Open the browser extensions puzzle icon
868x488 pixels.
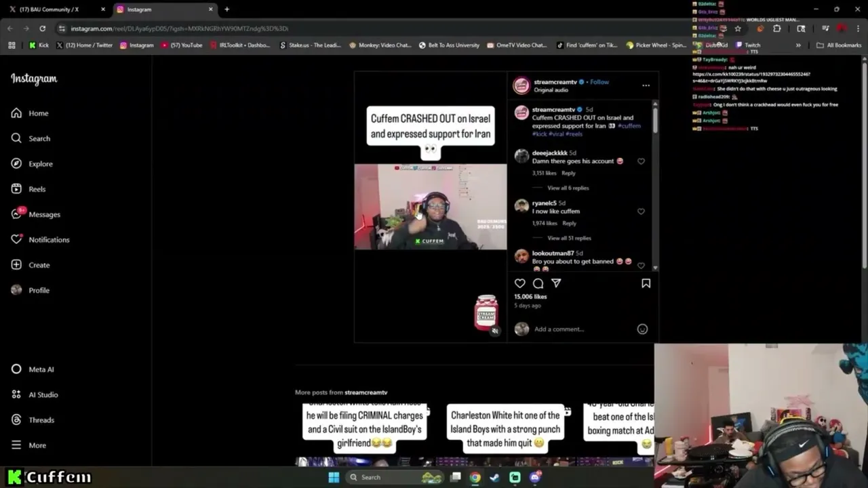pos(777,28)
